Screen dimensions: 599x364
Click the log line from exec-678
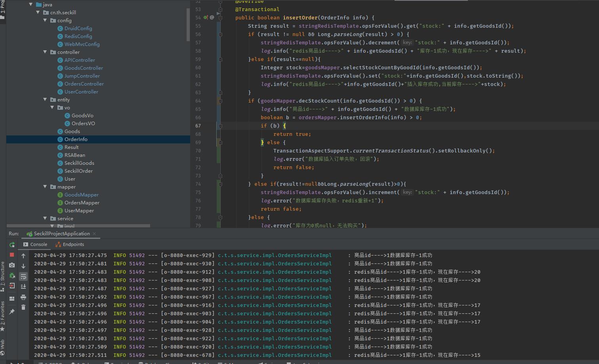point(257,355)
